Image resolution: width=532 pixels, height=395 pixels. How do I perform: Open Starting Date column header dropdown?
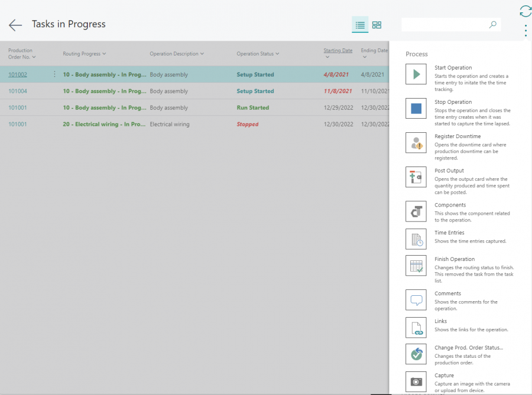click(327, 57)
